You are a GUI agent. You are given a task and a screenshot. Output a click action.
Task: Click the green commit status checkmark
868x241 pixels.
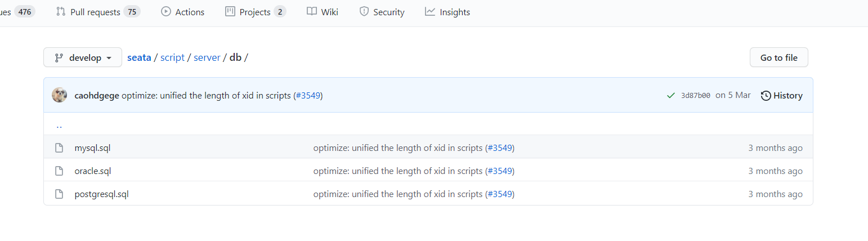coord(670,96)
